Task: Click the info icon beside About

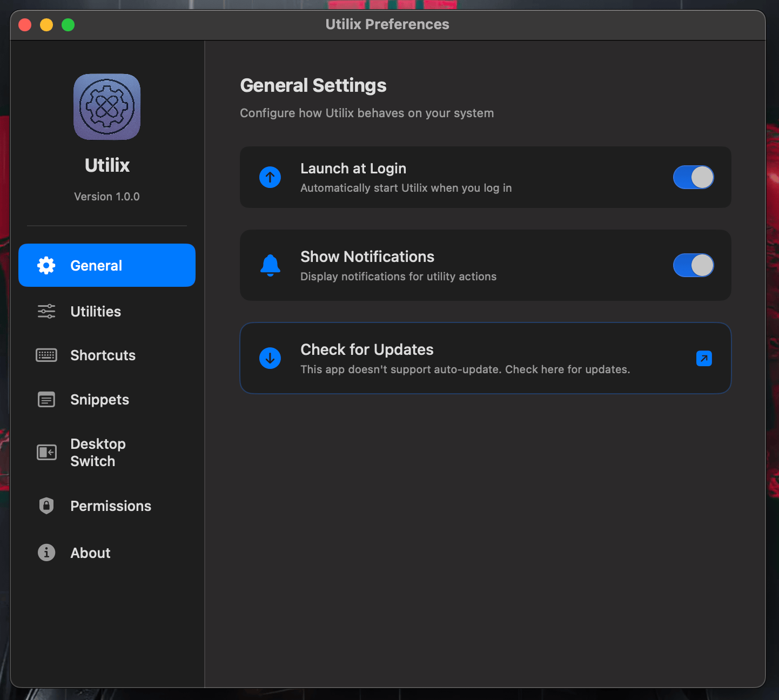Action: click(x=46, y=553)
